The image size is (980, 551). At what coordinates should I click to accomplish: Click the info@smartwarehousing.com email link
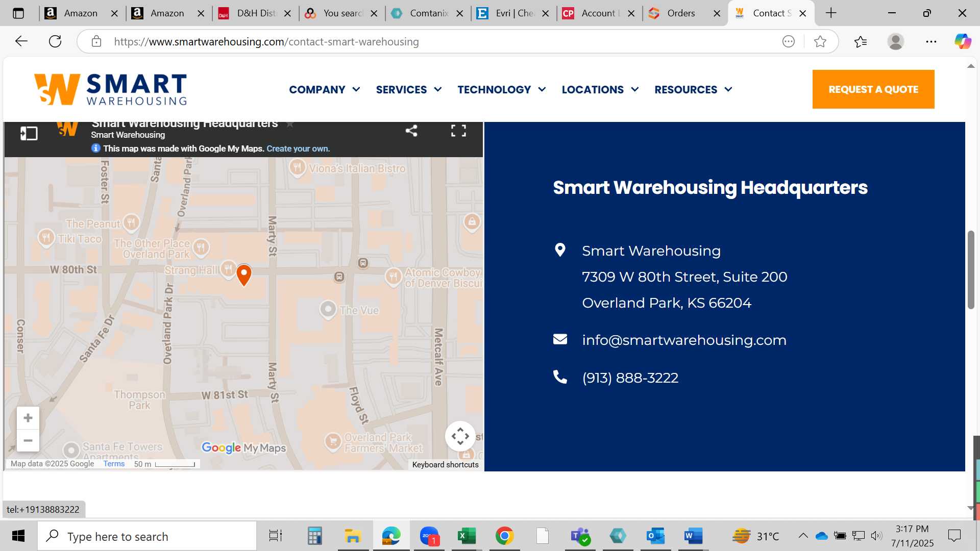click(684, 340)
